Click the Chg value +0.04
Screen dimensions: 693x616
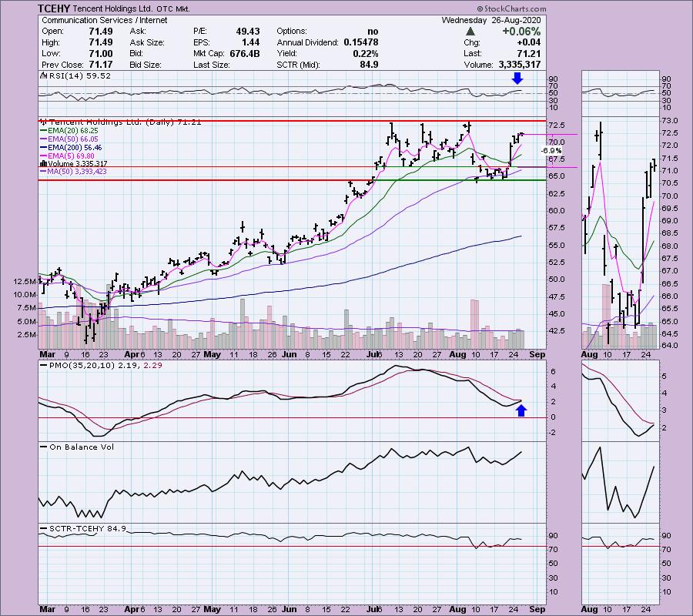(x=528, y=42)
